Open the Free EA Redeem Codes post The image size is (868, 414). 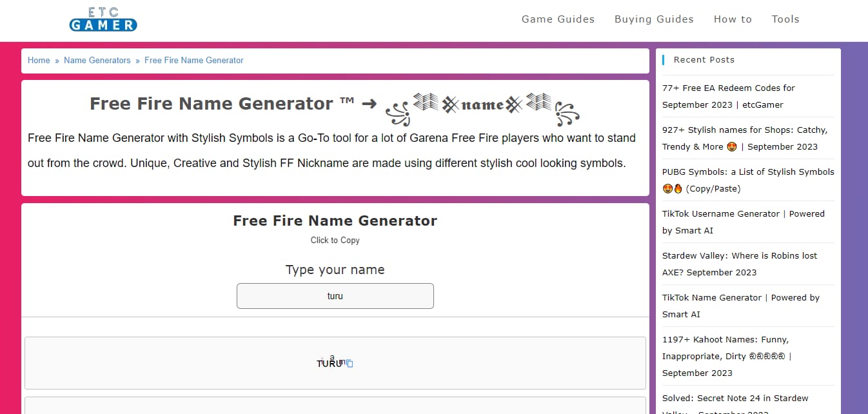pos(729,96)
